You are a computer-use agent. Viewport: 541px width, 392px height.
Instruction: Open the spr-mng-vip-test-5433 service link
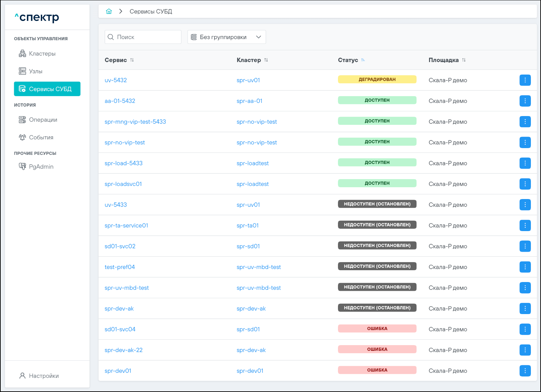click(135, 122)
